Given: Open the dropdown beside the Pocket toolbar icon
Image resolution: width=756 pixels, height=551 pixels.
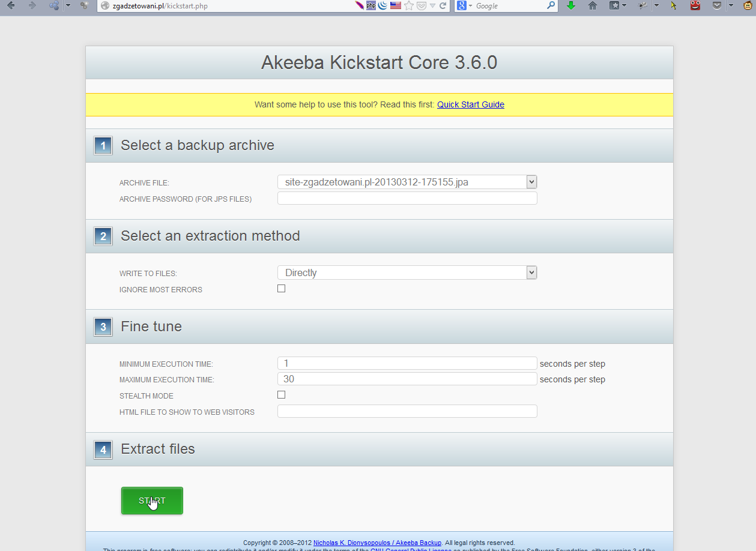Looking at the screenshot, I should (x=731, y=5).
